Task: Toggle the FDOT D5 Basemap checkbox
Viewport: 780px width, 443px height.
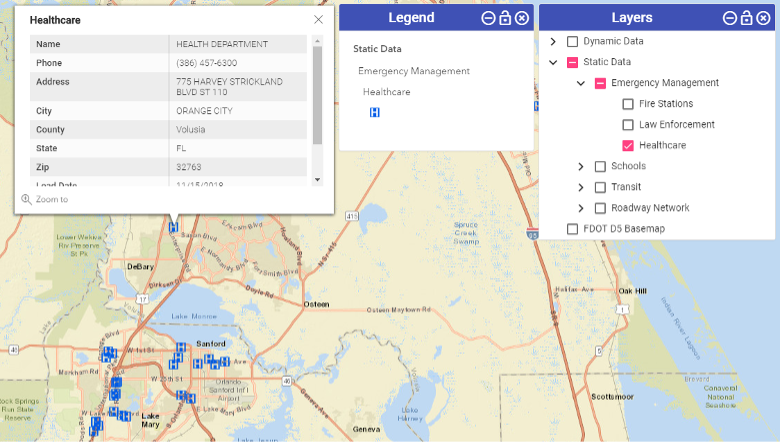Action: click(x=573, y=229)
